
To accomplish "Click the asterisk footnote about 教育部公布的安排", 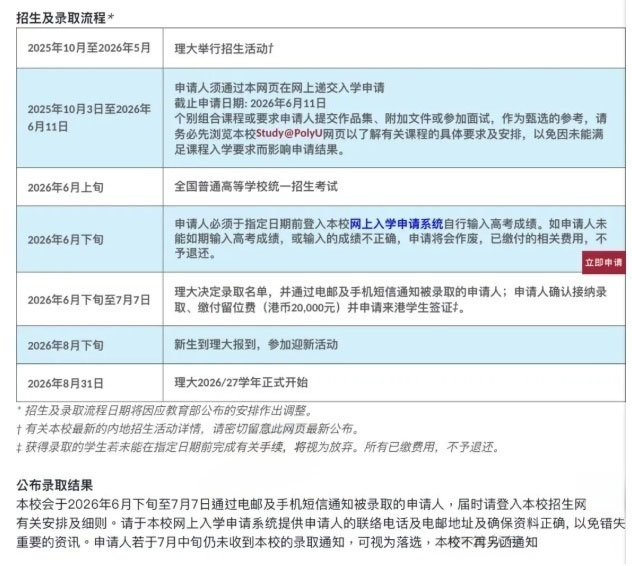I will [165, 411].
